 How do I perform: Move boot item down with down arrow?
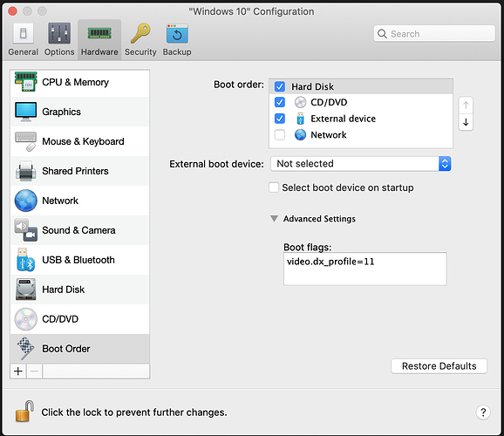point(466,122)
